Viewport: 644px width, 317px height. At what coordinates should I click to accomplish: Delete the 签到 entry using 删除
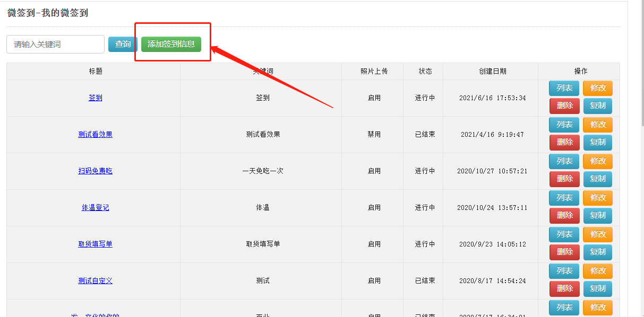pyautogui.click(x=564, y=105)
